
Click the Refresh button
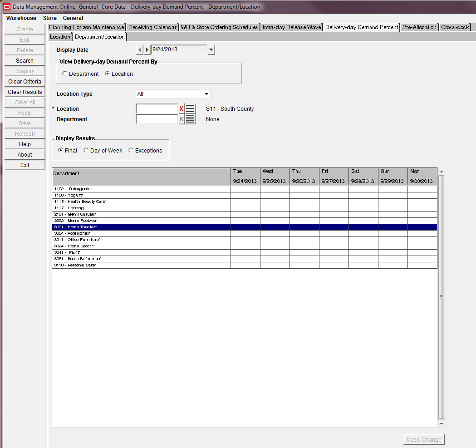coord(25,133)
